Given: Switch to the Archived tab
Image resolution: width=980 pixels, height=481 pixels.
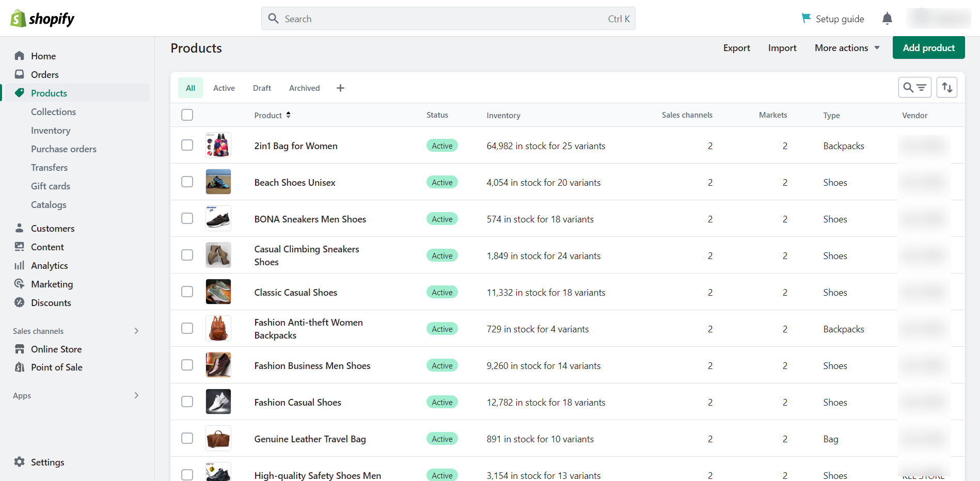Looking at the screenshot, I should tap(304, 88).
